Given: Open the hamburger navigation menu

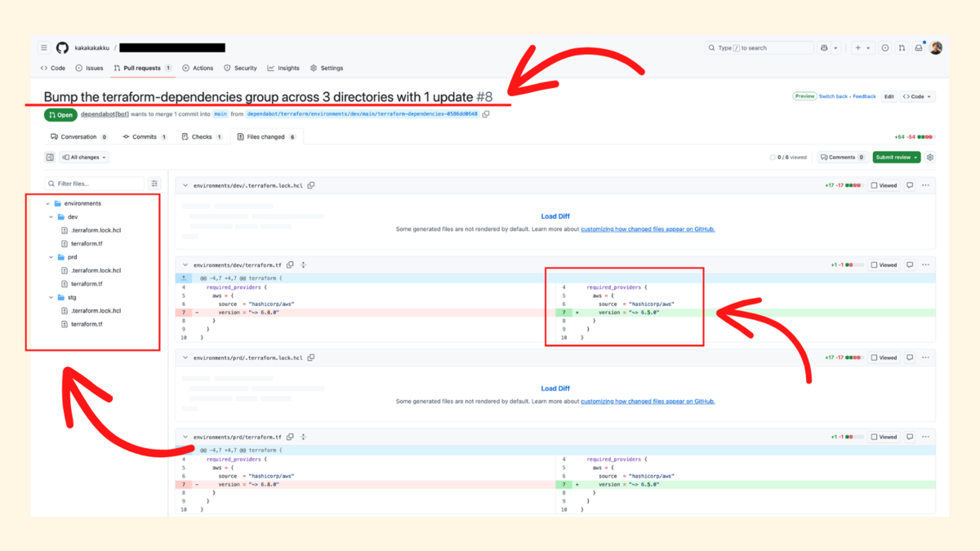Looking at the screenshot, I should coord(44,48).
